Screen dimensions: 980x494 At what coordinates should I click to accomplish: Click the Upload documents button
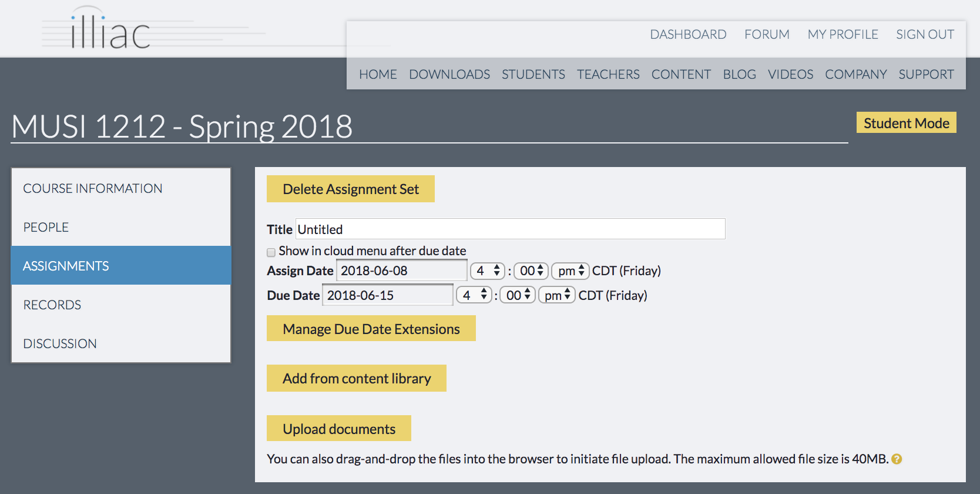pos(339,429)
